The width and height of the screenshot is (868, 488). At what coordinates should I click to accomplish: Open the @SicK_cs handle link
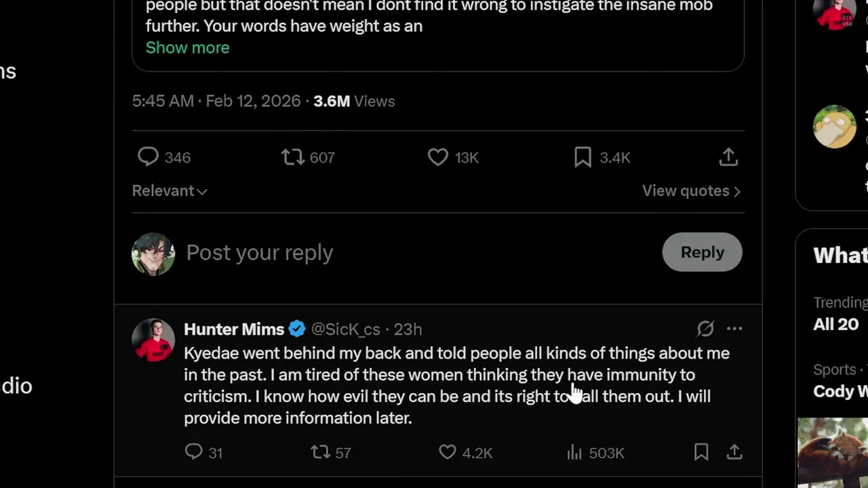tap(345, 329)
